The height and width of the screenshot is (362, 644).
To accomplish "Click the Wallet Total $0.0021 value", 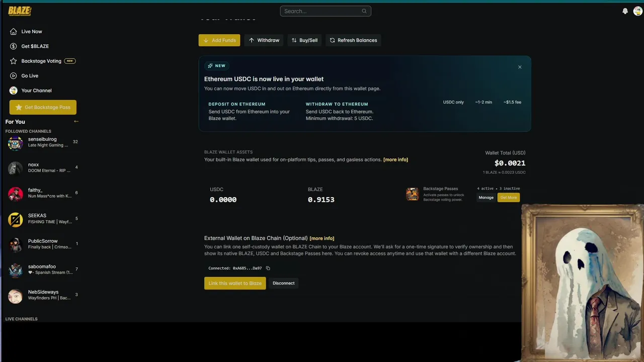I will pos(510,163).
